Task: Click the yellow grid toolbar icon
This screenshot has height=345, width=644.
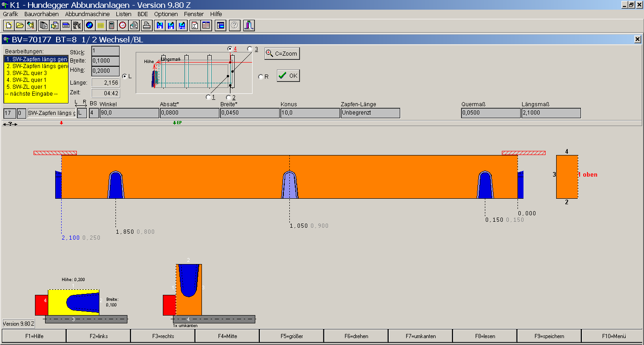Action: (100, 25)
